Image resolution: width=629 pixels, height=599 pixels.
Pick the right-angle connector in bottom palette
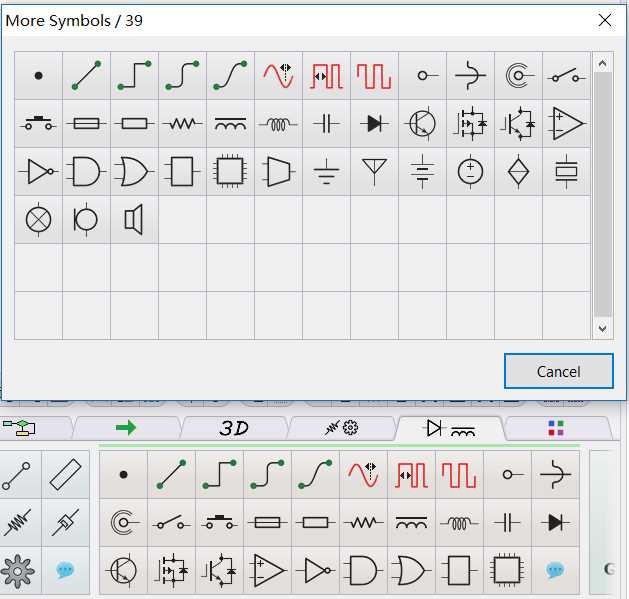click(219, 475)
